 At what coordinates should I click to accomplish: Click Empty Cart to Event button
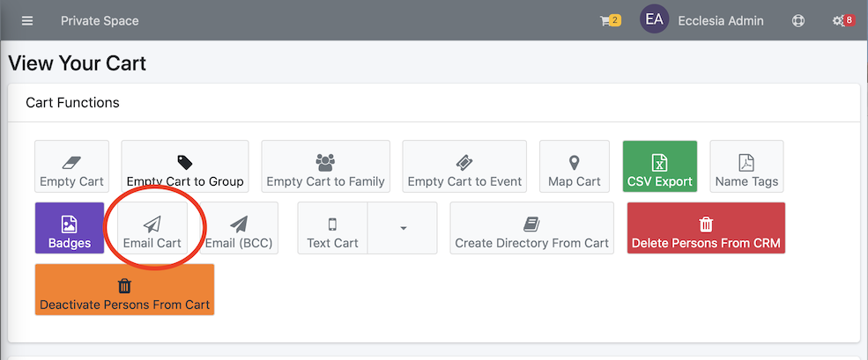[465, 166]
